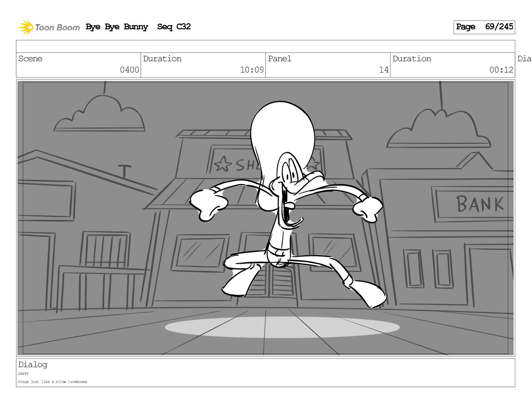Click the 'Dialog' section heading
532x411 pixels.
pos(33,365)
